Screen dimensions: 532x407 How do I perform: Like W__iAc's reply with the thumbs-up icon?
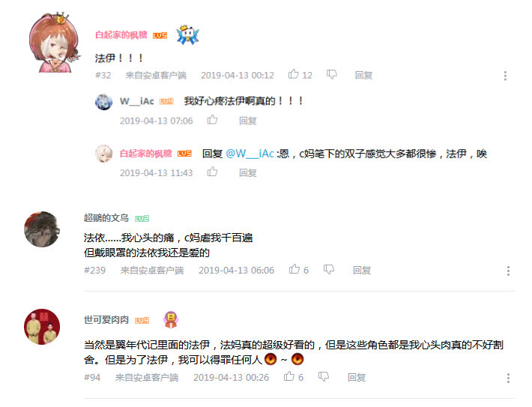pyautogui.click(x=212, y=119)
